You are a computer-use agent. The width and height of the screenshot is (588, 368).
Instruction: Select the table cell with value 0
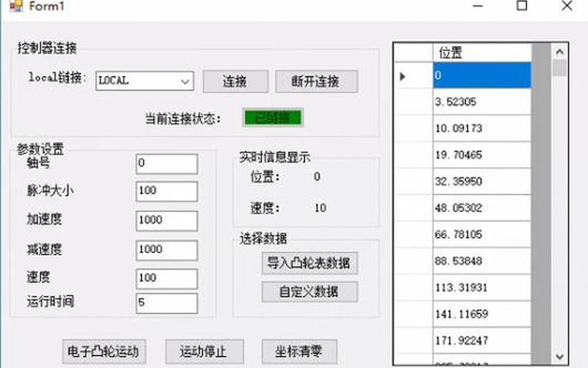click(x=482, y=76)
